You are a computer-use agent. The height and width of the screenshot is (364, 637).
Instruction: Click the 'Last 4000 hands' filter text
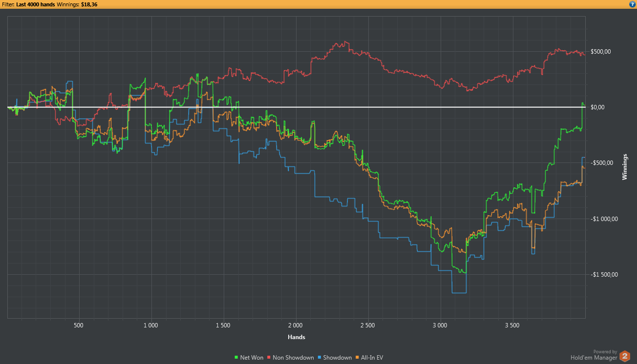pos(35,4)
